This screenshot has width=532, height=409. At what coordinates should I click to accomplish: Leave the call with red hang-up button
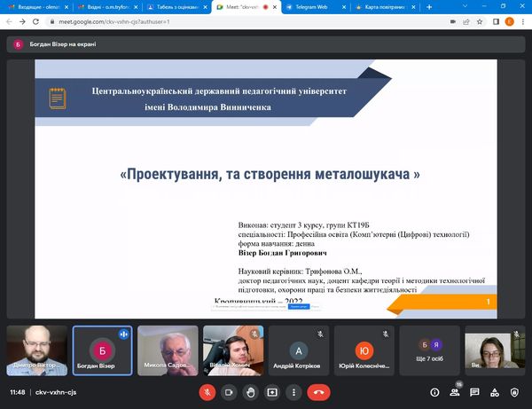(318, 393)
